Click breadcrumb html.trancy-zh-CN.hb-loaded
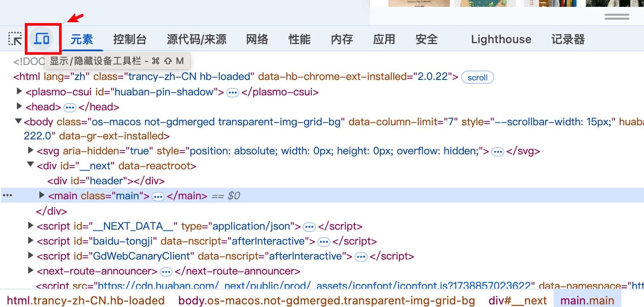The height and width of the screenshot is (307, 644). 86,301
